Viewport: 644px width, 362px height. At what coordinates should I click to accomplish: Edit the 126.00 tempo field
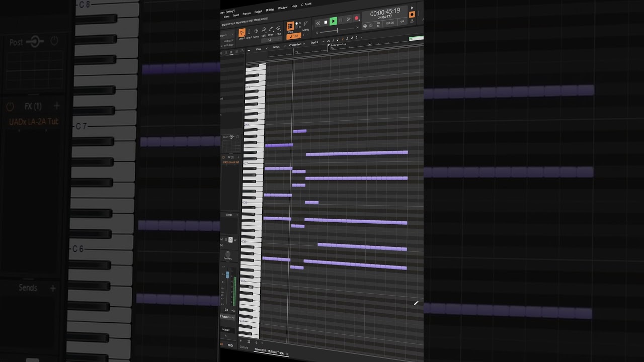click(390, 23)
